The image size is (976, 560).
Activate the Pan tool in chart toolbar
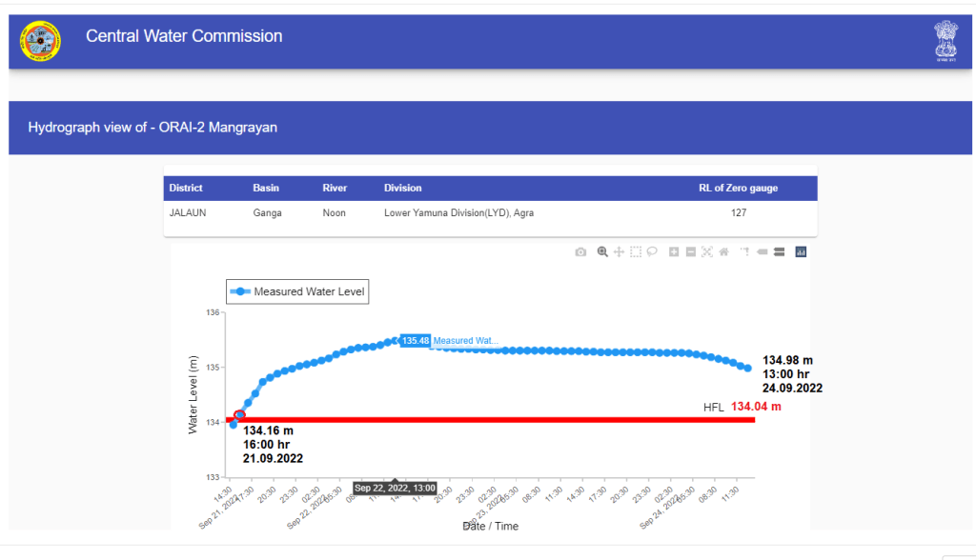coord(619,252)
